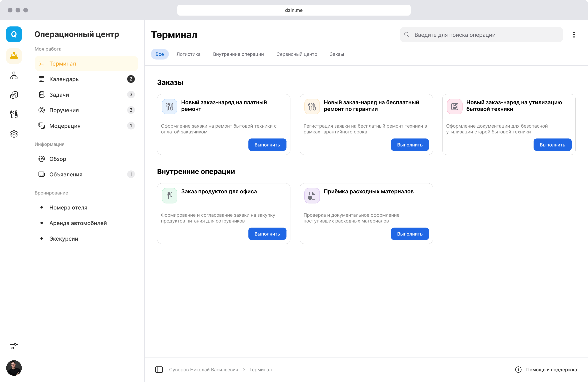
Task: Expand the Бронирование section
Action: tap(51, 193)
